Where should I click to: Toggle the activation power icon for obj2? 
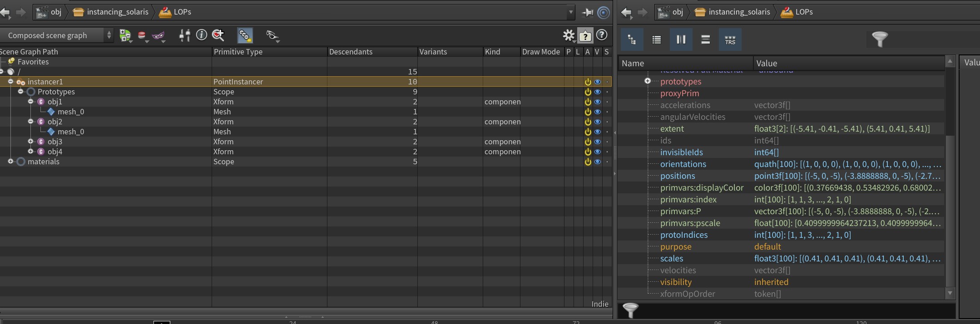tap(588, 122)
